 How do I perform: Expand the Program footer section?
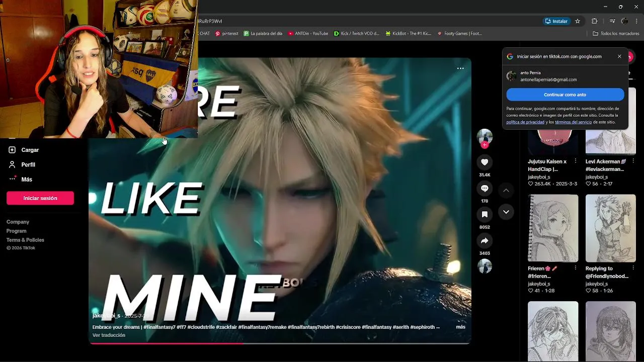17,231
